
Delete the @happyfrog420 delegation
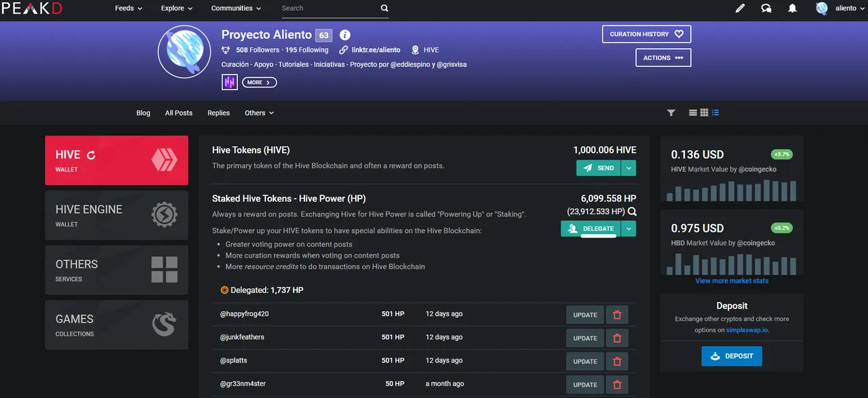pyautogui.click(x=617, y=315)
